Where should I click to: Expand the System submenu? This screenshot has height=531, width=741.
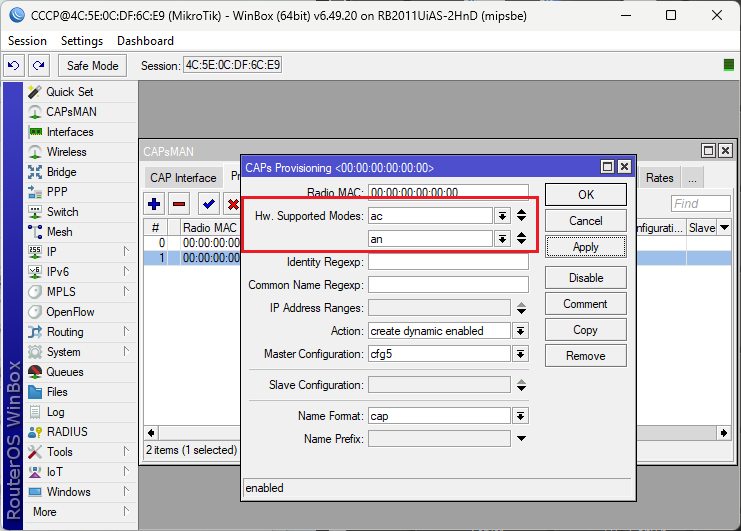point(126,351)
